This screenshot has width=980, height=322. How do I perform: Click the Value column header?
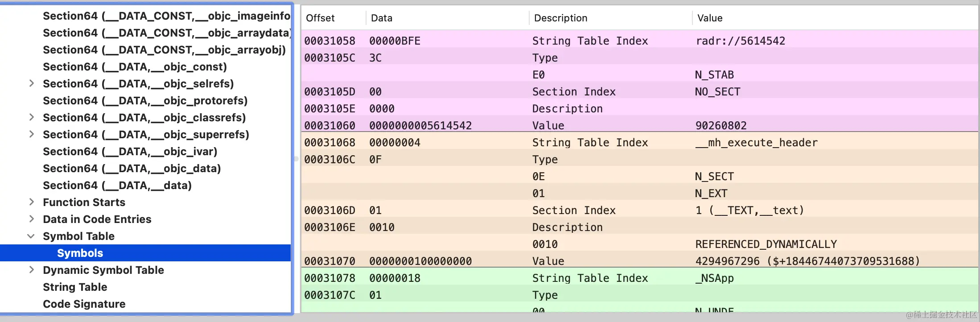pyautogui.click(x=710, y=18)
